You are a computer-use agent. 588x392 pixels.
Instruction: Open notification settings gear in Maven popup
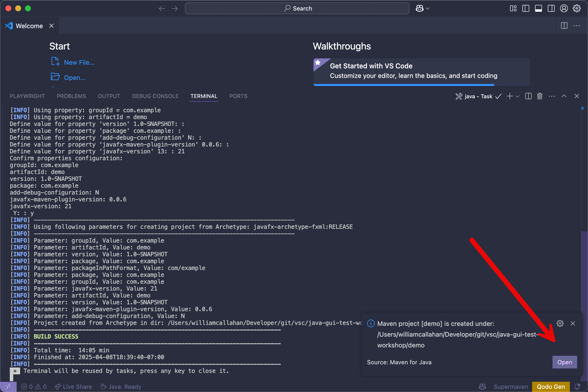(x=560, y=323)
